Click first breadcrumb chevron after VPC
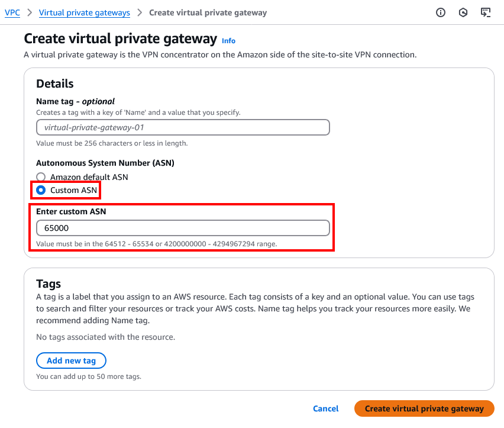The image size is (504, 428). point(29,12)
